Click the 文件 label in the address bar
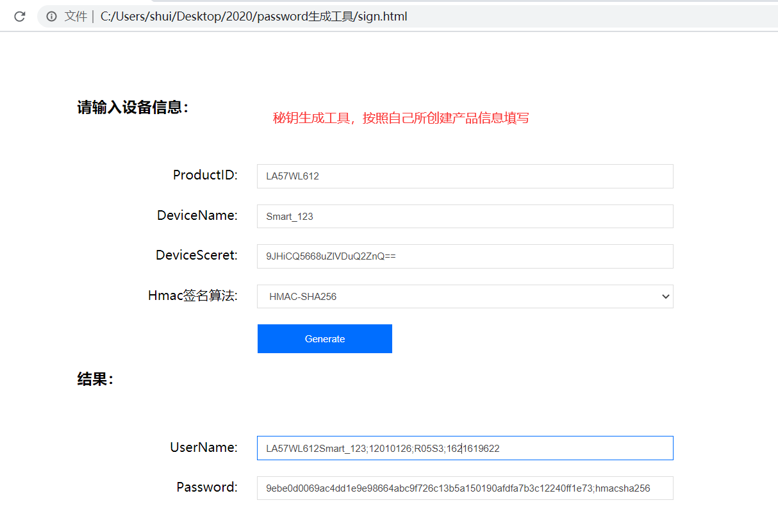The width and height of the screenshot is (778, 532). coord(76,16)
